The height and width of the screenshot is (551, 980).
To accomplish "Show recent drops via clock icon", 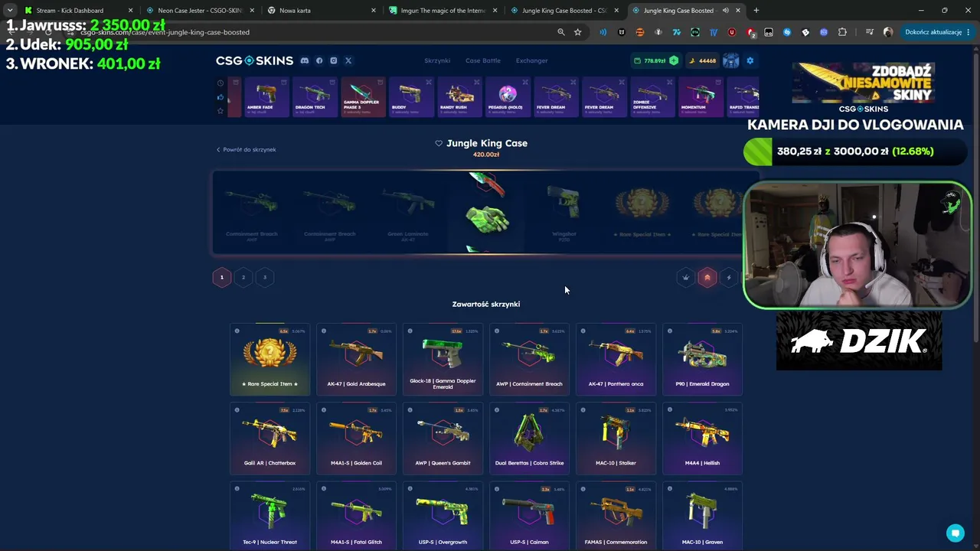I will [220, 83].
